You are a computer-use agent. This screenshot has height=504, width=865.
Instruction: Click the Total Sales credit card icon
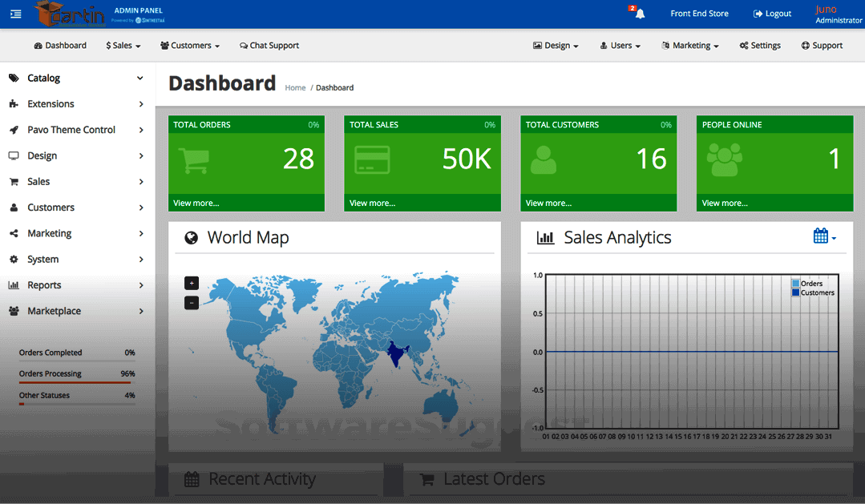coord(372,159)
